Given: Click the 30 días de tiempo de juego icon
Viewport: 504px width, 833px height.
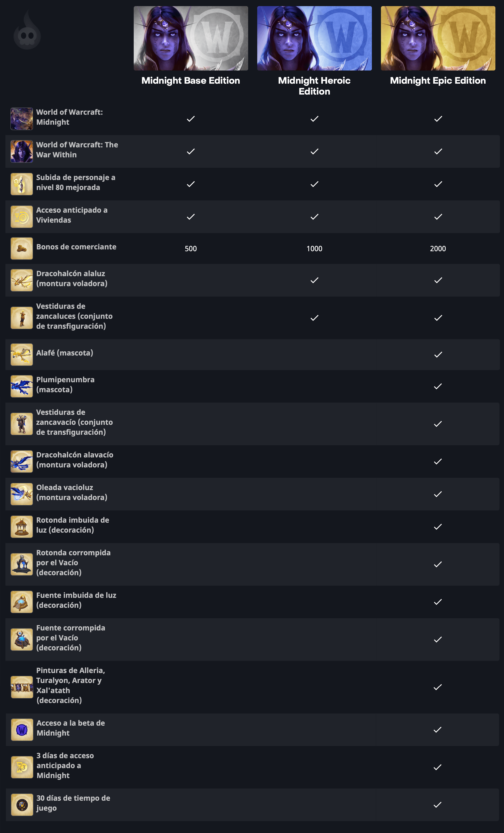Looking at the screenshot, I should tap(22, 805).
